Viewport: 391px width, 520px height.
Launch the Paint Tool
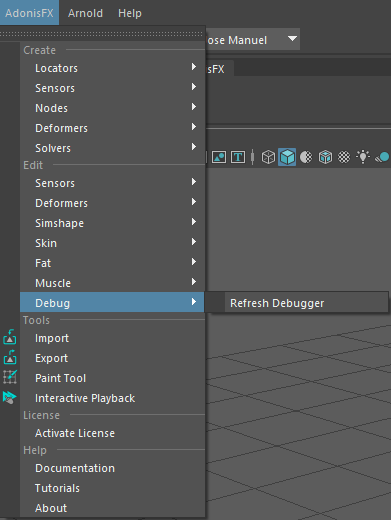pyautogui.click(x=112, y=378)
